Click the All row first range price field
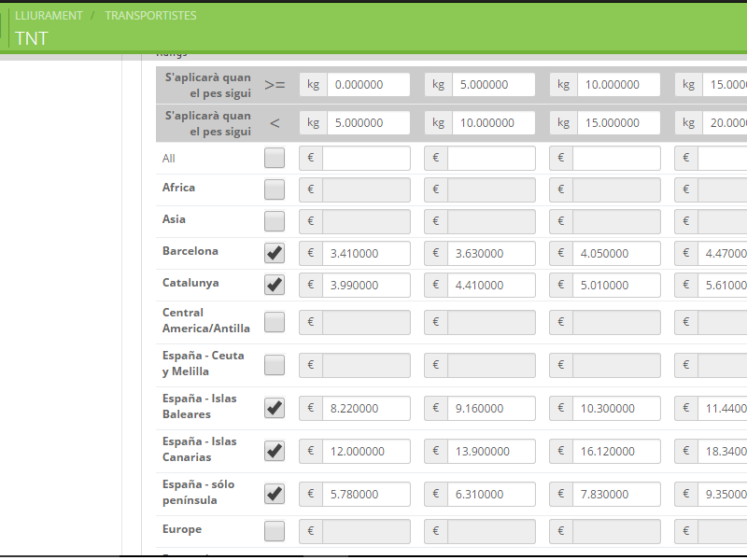747x560 pixels. 366,158
